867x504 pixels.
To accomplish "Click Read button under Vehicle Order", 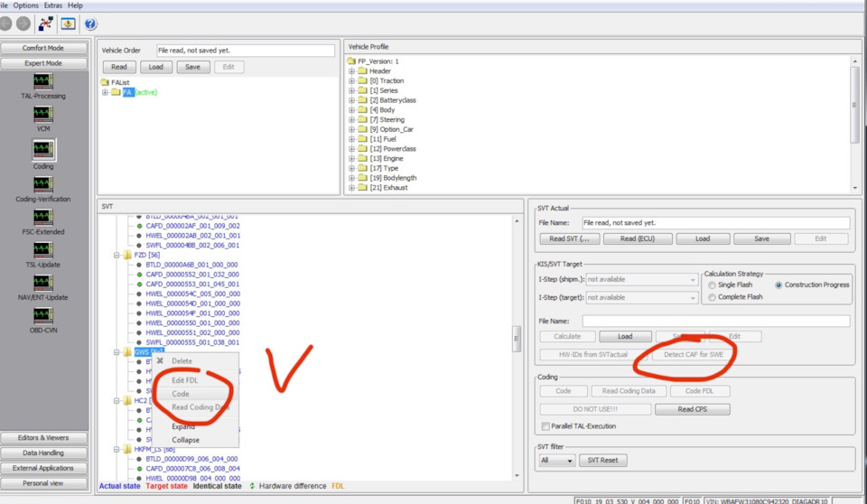I will tap(119, 67).
